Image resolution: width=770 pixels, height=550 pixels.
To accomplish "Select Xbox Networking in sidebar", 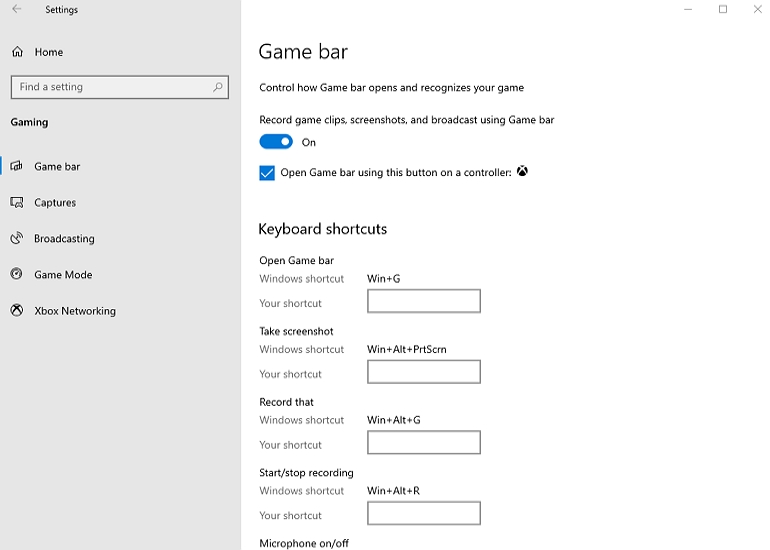I will (75, 311).
